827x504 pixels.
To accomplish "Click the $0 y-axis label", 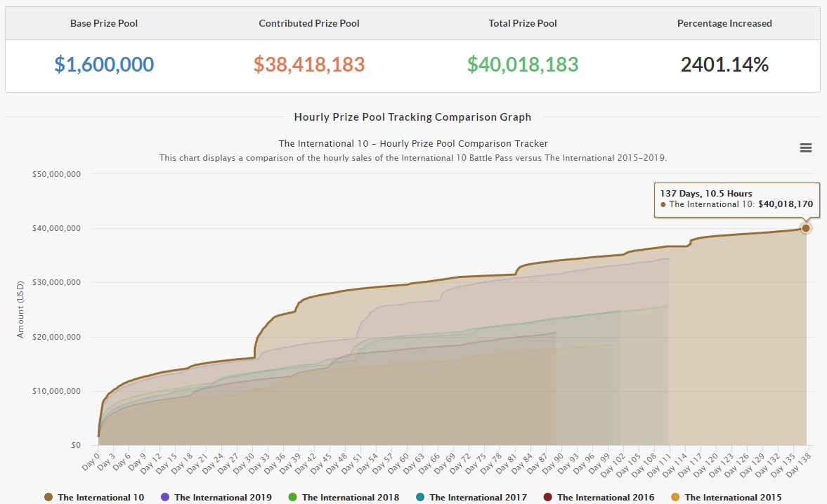I will tap(76, 445).
